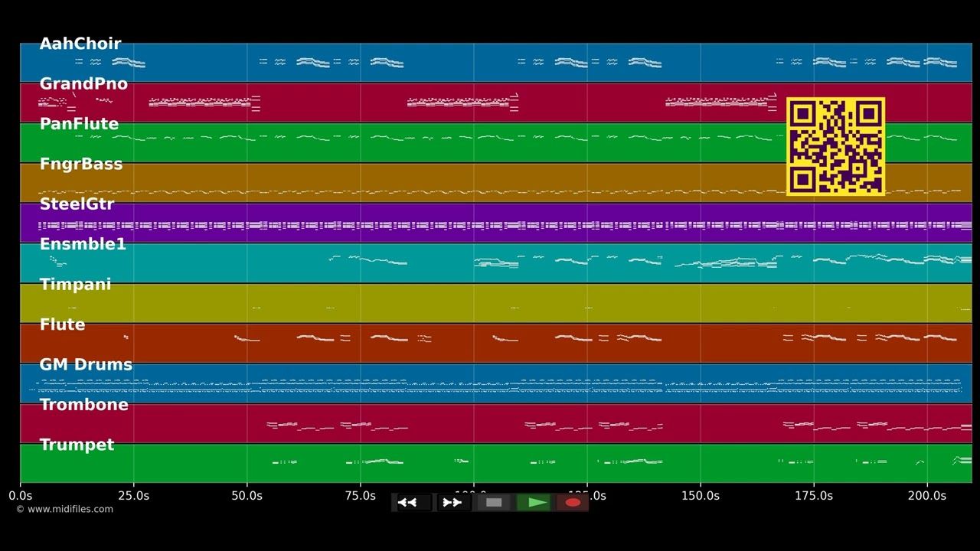Click the fast-forward button
980x551 pixels.
(x=453, y=503)
